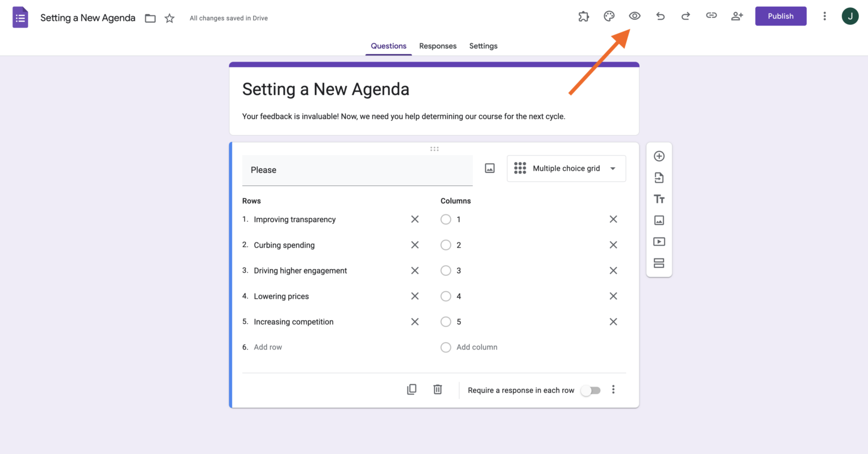Customize theme with the palette icon

[x=609, y=16]
